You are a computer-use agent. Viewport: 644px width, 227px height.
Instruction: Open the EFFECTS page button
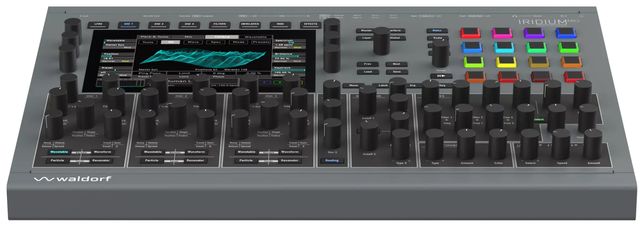(311, 24)
